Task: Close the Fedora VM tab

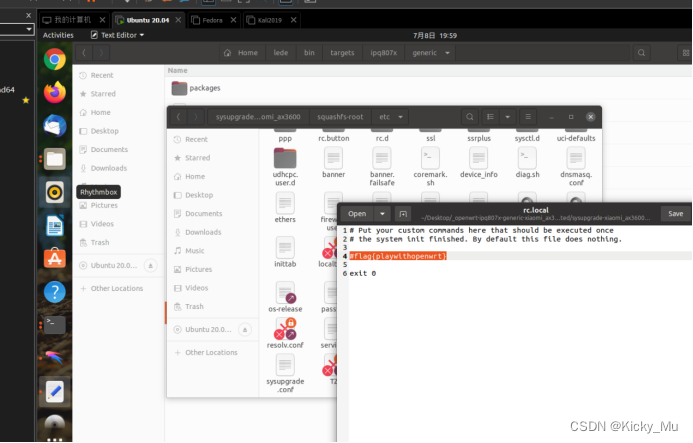Action: pyautogui.click(x=233, y=20)
